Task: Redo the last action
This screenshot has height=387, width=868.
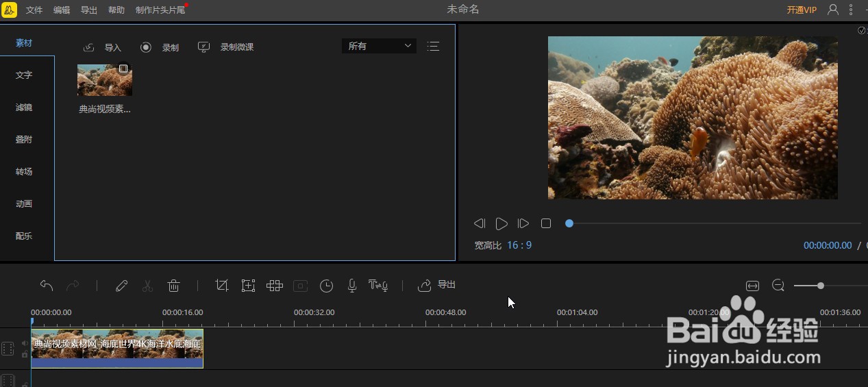Action: pyautogui.click(x=73, y=286)
